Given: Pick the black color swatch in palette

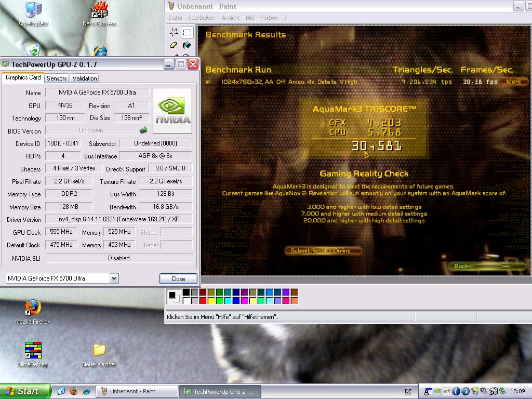Looking at the screenshot, I should (x=187, y=292).
